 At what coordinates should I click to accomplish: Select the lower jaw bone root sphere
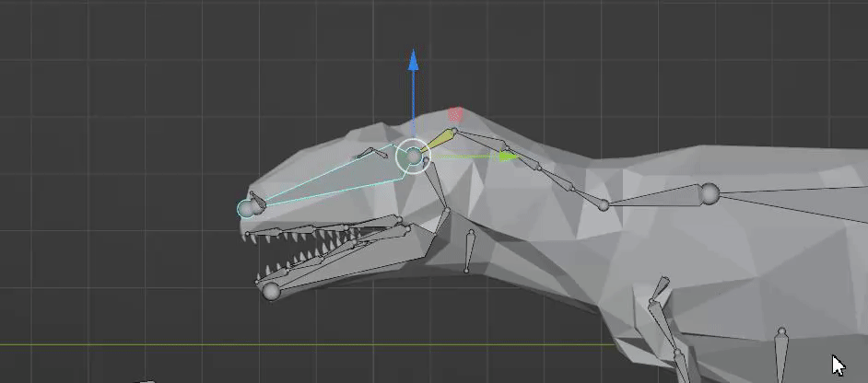271,291
